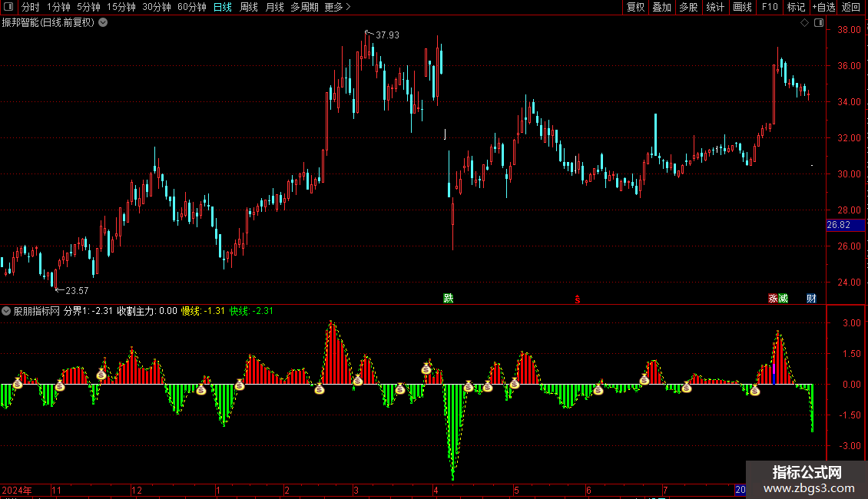
Task: Click the 标记 mark button
Action: click(796, 7)
